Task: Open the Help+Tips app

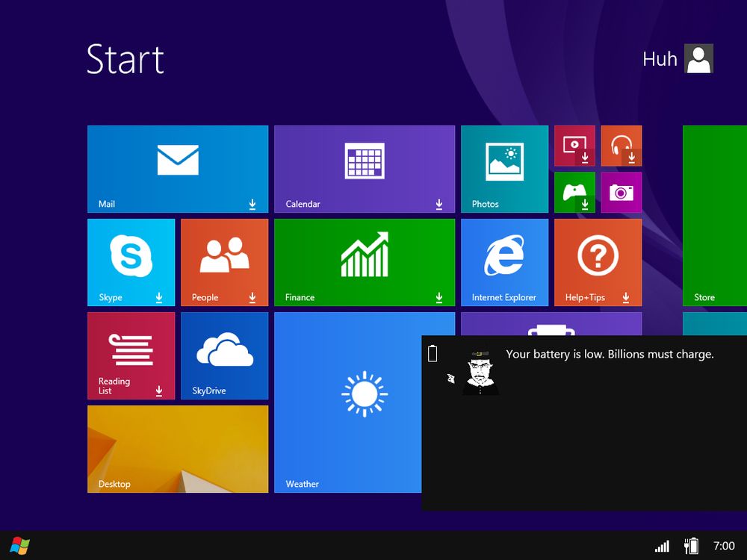Action: click(x=598, y=261)
